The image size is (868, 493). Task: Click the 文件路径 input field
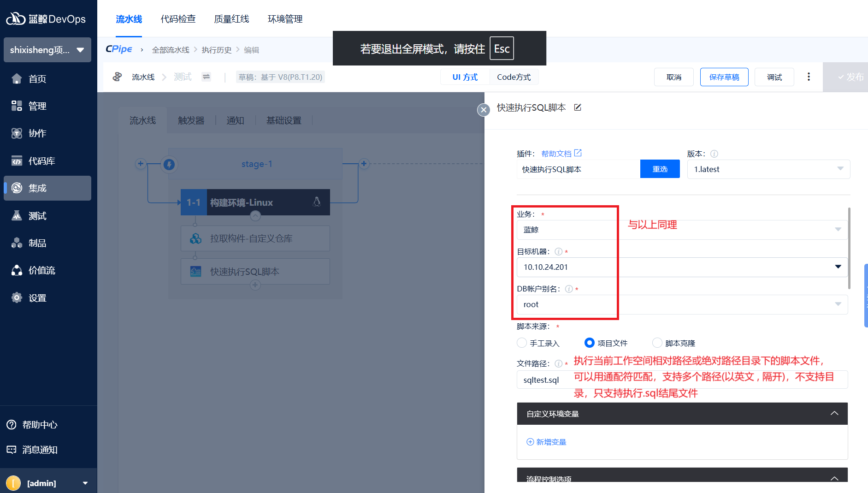pyautogui.click(x=543, y=380)
